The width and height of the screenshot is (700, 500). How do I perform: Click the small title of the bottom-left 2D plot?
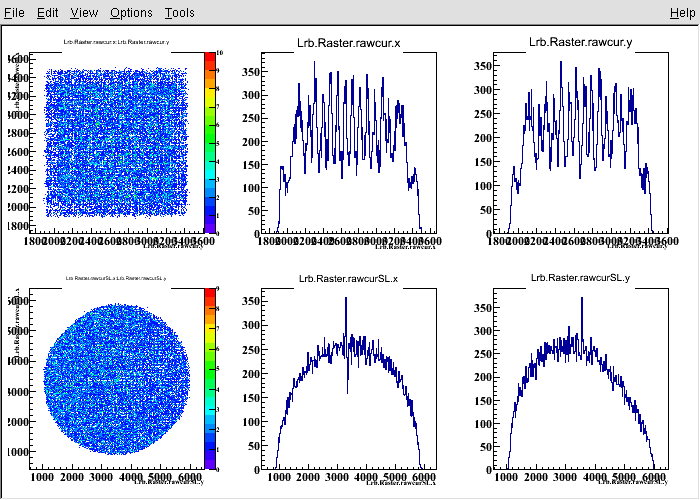(116, 278)
